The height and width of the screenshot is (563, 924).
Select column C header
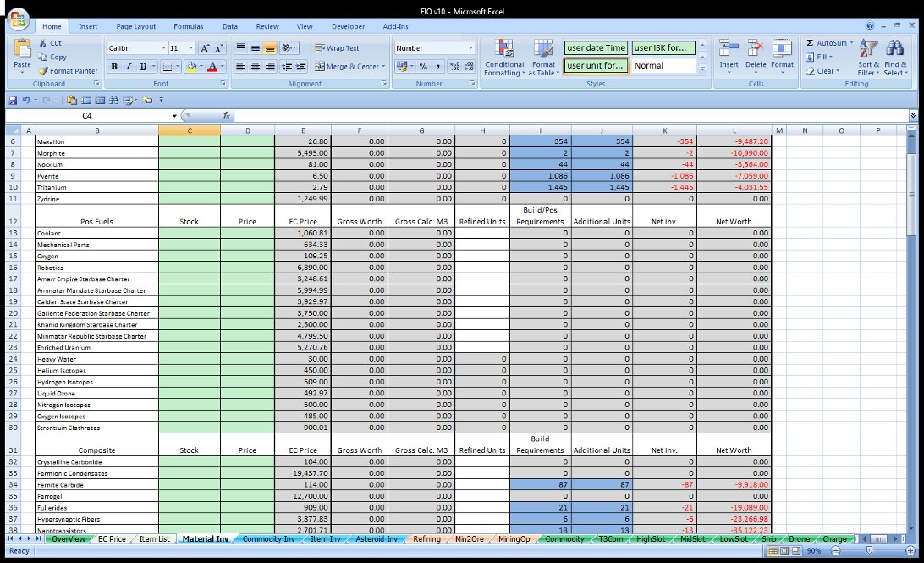click(x=190, y=130)
